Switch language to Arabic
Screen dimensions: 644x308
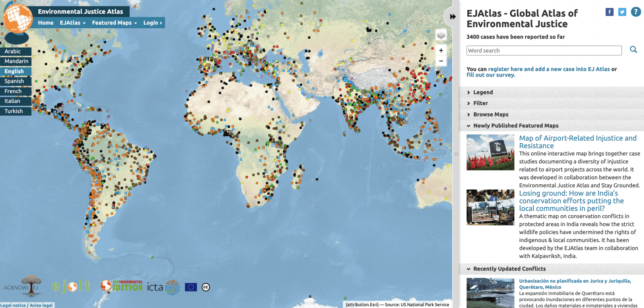click(x=13, y=51)
